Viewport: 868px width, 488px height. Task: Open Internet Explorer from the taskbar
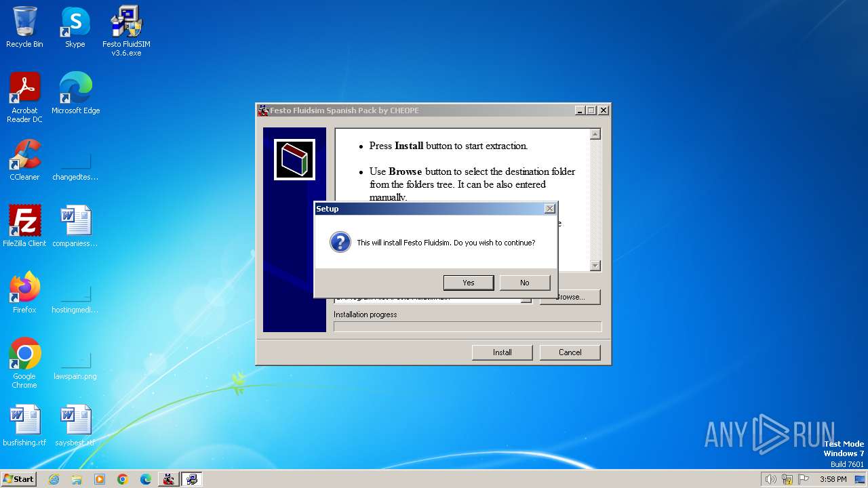coord(54,479)
